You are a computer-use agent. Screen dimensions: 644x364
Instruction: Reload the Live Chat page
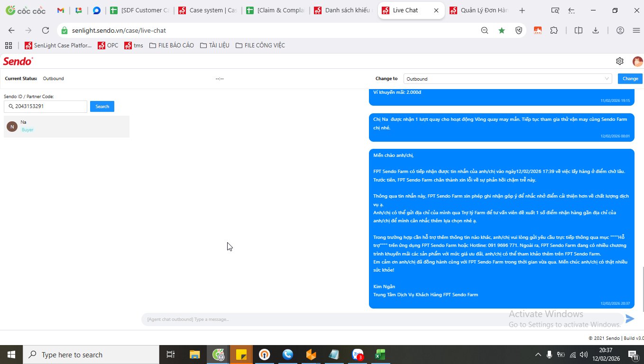point(46,30)
